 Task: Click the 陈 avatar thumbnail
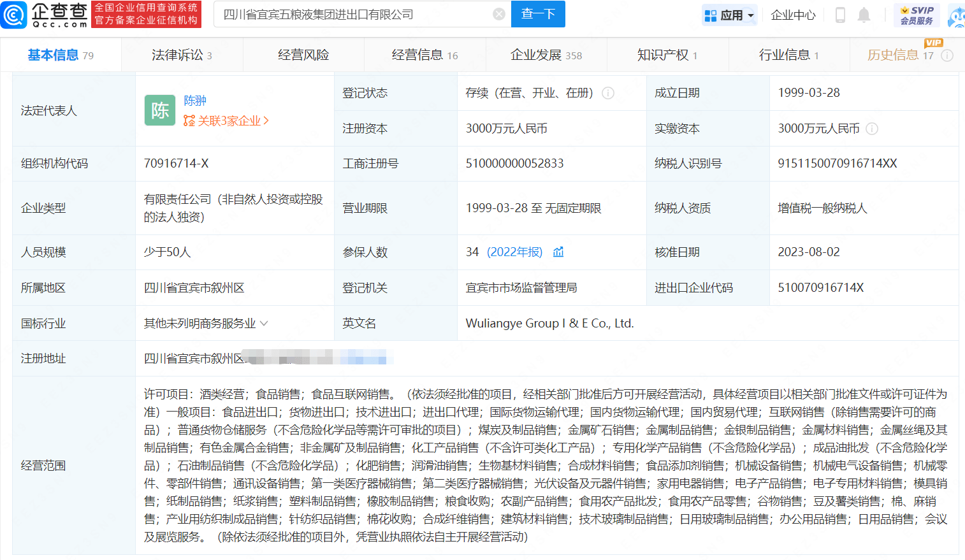pos(160,110)
